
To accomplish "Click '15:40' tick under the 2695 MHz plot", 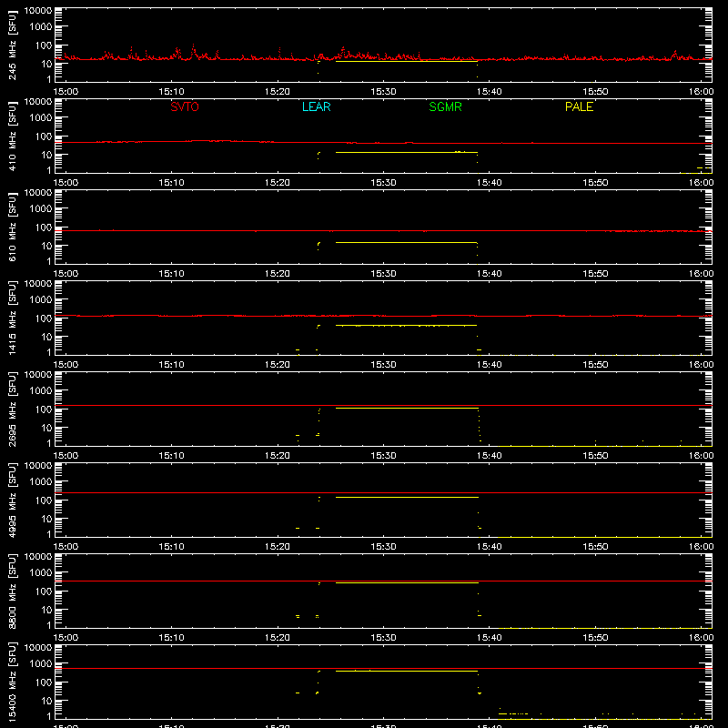I will coord(490,456).
